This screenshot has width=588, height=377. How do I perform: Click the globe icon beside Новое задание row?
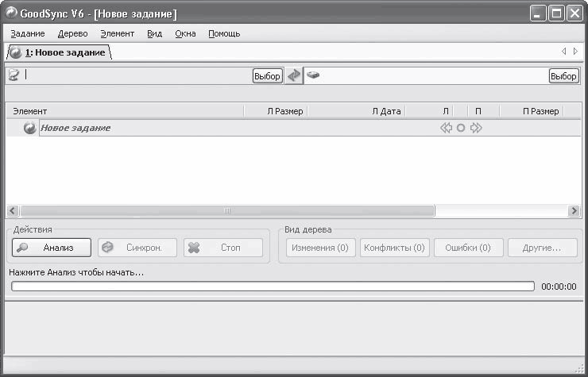(30, 128)
